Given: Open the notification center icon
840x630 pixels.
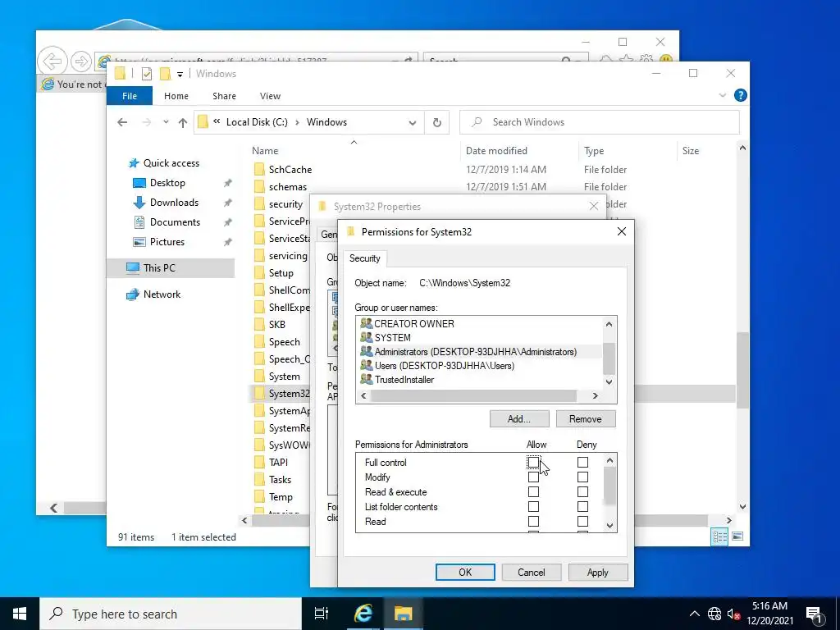Looking at the screenshot, I should click(814, 614).
